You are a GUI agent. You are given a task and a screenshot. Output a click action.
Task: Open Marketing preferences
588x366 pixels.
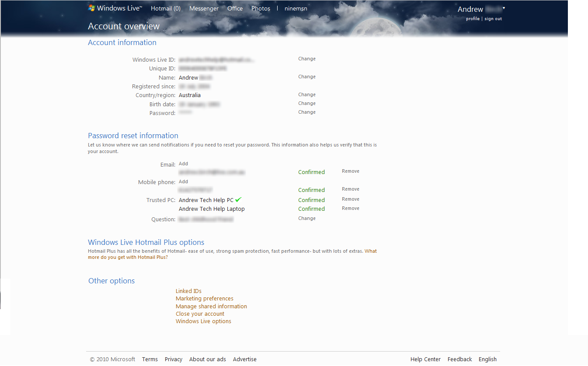pos(205,298)
